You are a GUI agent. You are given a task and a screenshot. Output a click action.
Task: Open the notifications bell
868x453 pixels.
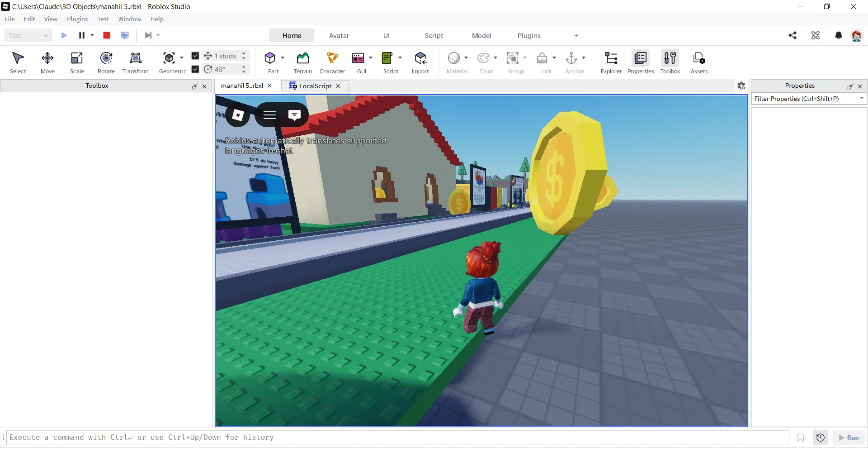[839, 35]
